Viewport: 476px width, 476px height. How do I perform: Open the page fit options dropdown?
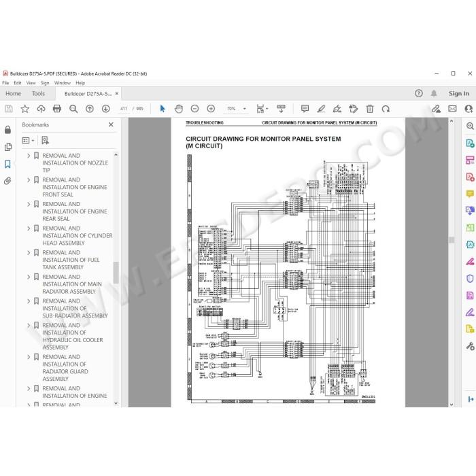click(x=262, y=109)
